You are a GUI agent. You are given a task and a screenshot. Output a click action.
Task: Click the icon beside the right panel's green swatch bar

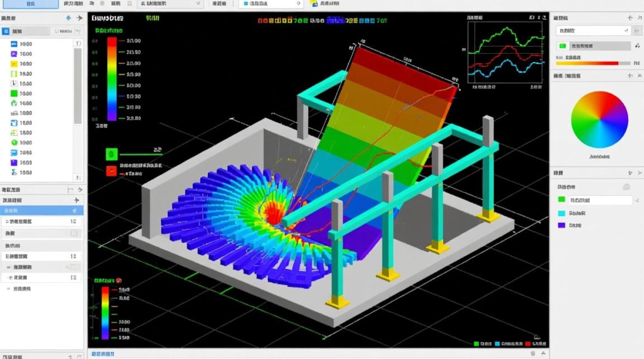tap(637, 46)
